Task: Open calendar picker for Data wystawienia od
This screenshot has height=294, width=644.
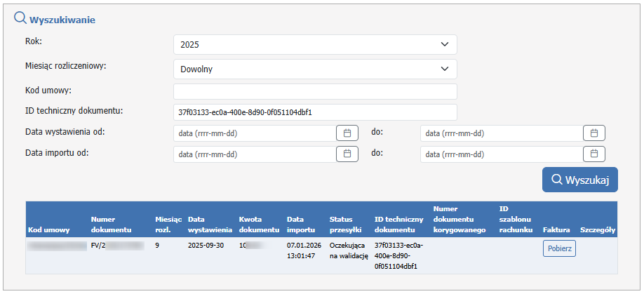Action: click(347, 133)
